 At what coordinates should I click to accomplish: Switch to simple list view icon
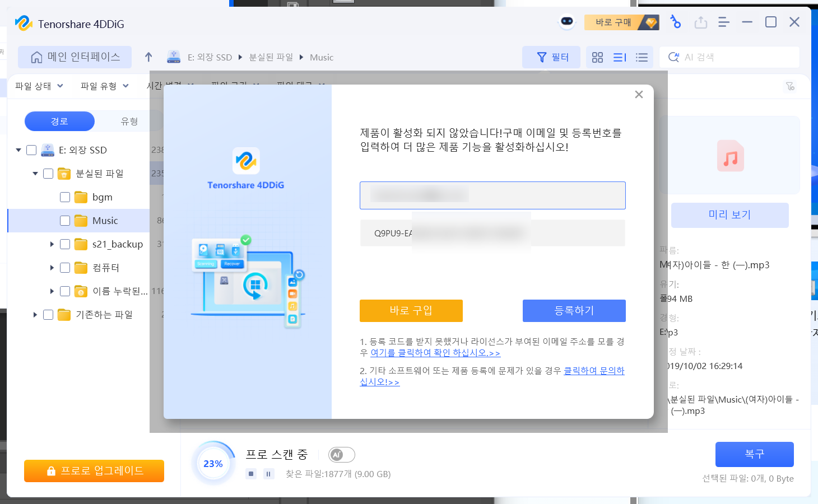pos(642,57)
